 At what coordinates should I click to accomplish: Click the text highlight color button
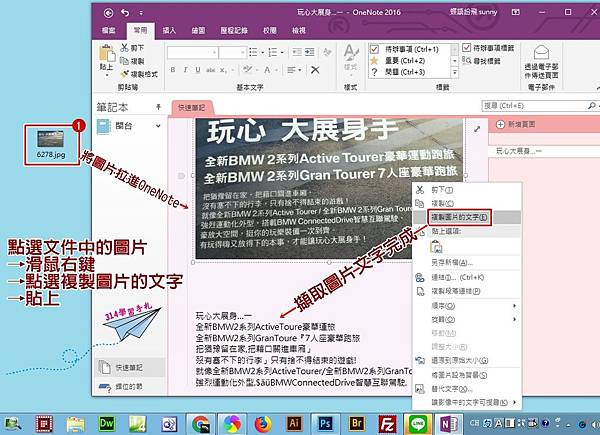[x=248, y=70]
